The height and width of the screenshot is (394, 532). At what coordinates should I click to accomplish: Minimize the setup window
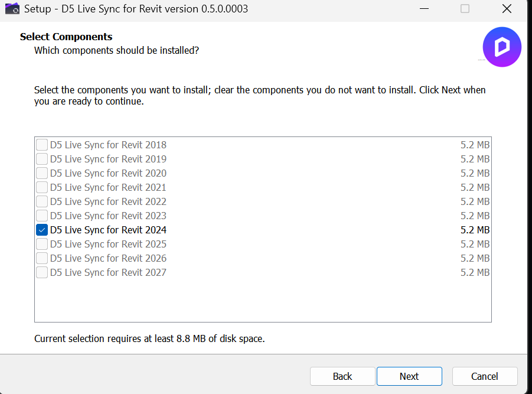[x=424, y=8]
